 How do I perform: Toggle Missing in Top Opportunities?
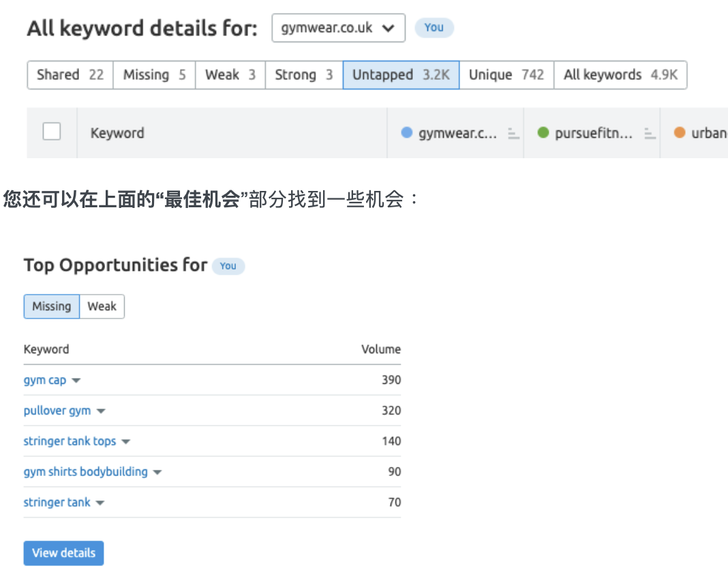(52, 306)
